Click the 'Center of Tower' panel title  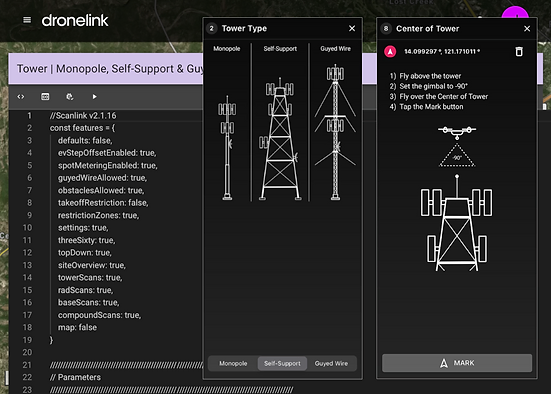[428, 29]
